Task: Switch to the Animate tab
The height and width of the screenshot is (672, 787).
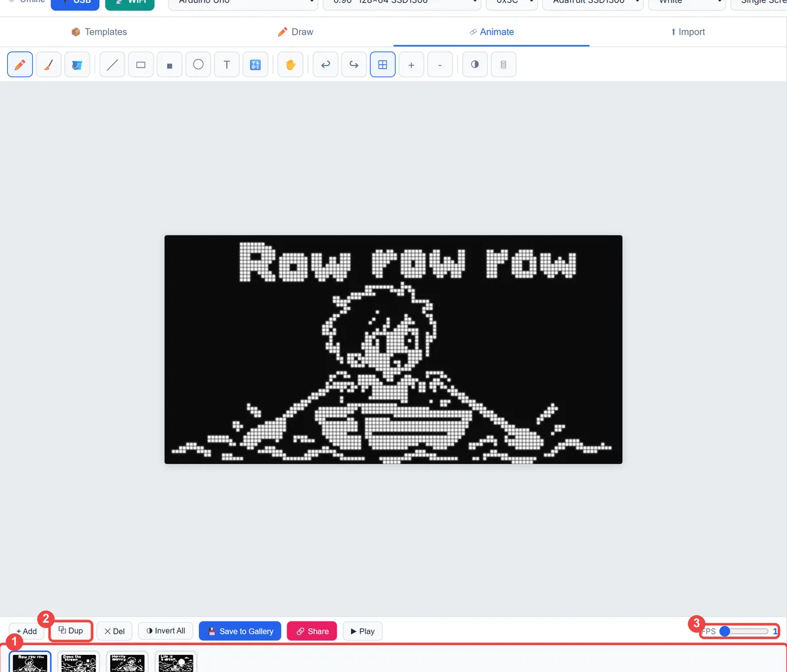Action: pos(491,31)
